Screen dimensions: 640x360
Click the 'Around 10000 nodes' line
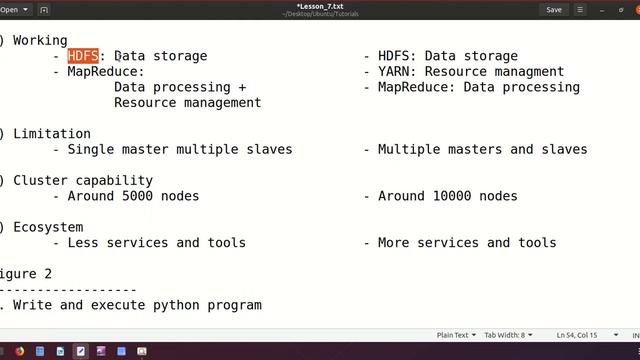[x=448, y=196]
